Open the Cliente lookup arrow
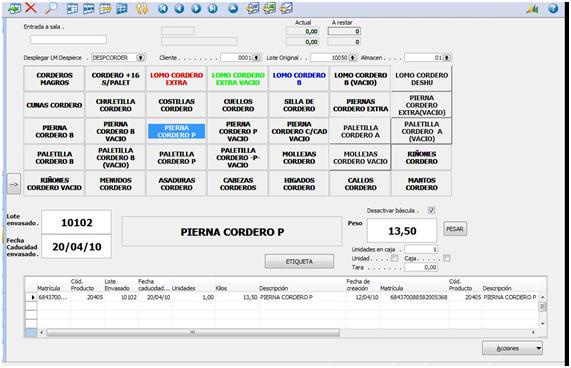The width and height of the screenshot is (571, 368). [257, 58]
